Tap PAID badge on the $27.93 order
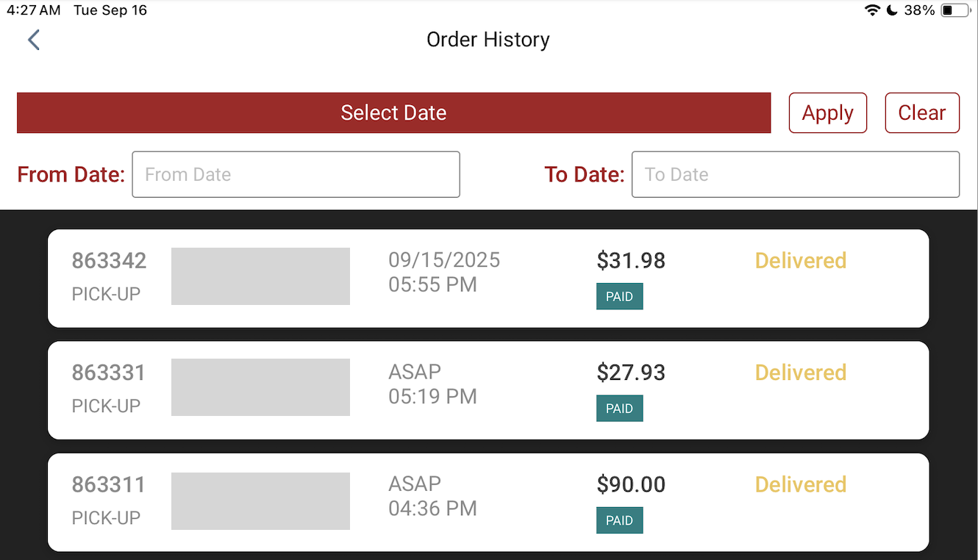 tap(619, 409)
